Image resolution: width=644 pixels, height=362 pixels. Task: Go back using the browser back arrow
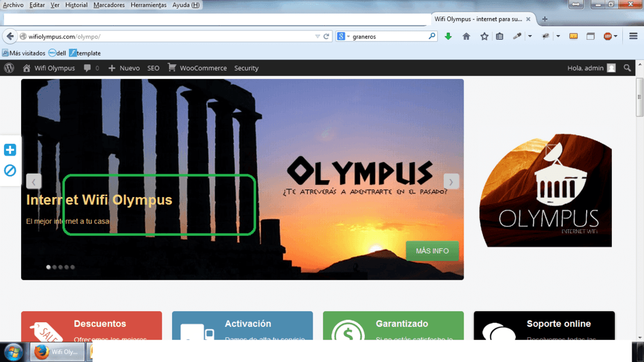(x=10, y=36)
